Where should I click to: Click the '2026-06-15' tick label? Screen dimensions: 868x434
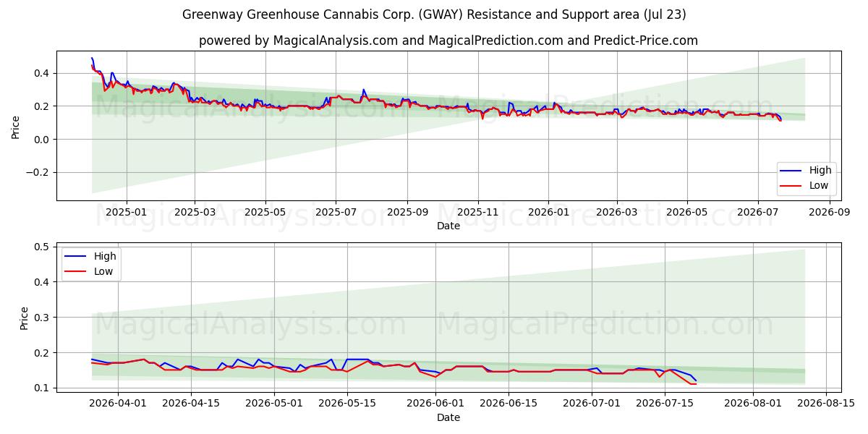click(509, 404)
